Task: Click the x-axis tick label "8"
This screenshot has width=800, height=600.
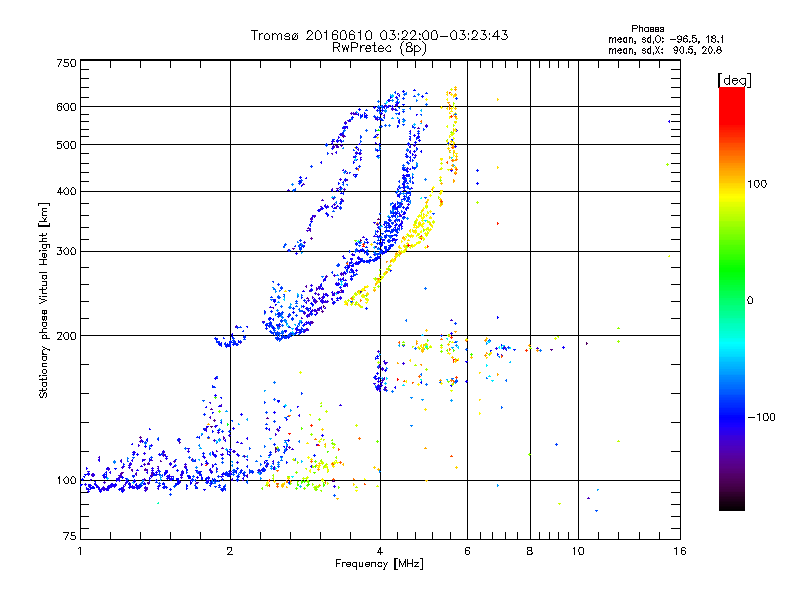Action: tap(530, 551)
